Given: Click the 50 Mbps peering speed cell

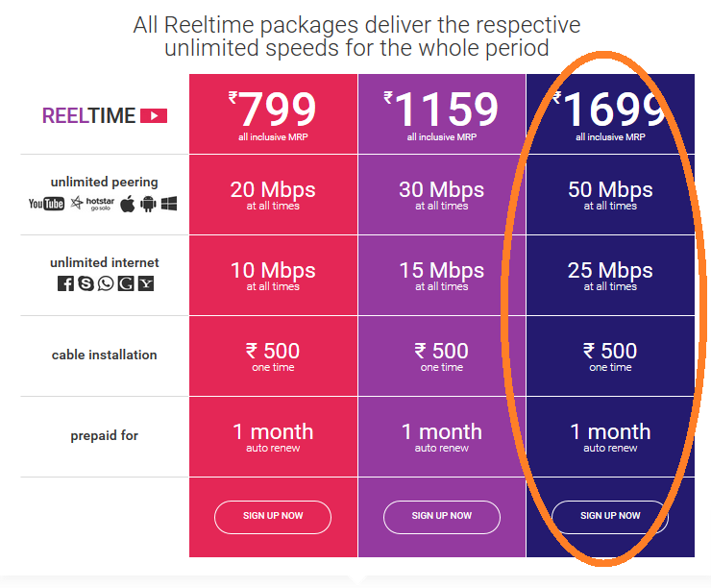Looking at the screenshot, I should click(610, 194).
